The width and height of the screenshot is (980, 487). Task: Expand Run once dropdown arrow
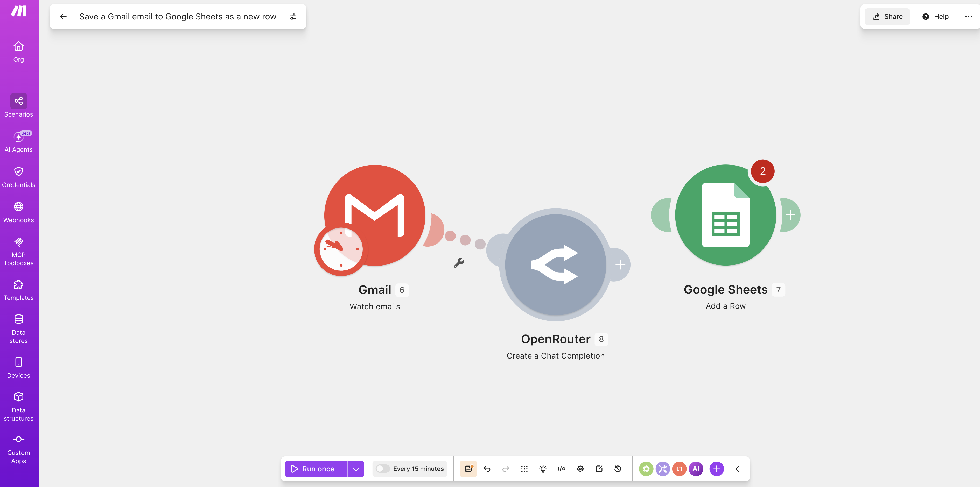[x=356, y=469]
